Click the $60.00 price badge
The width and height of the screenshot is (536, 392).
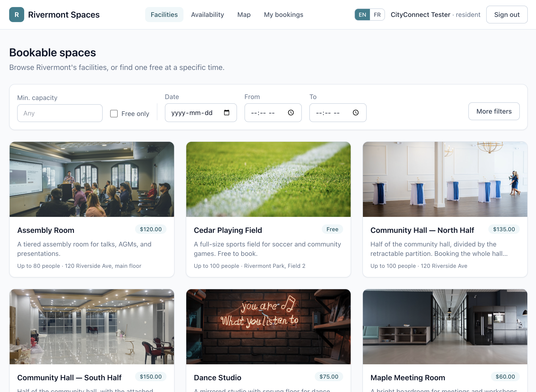click(x=505, y=377)
